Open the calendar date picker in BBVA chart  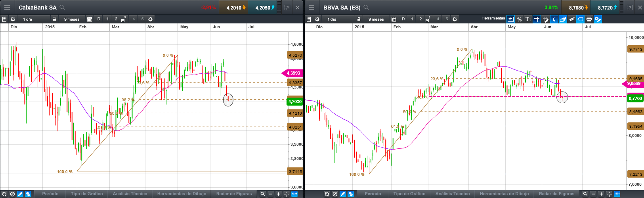click(x=394, y=19)
